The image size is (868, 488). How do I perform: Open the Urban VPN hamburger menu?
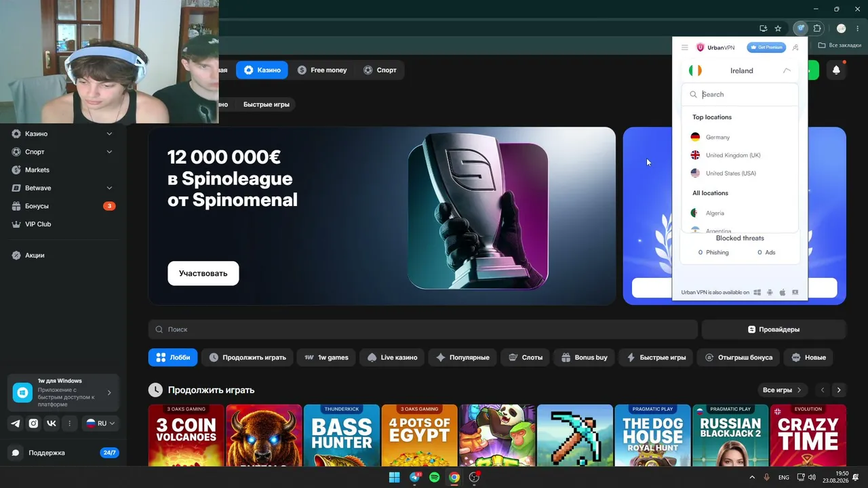pos(685,47)
